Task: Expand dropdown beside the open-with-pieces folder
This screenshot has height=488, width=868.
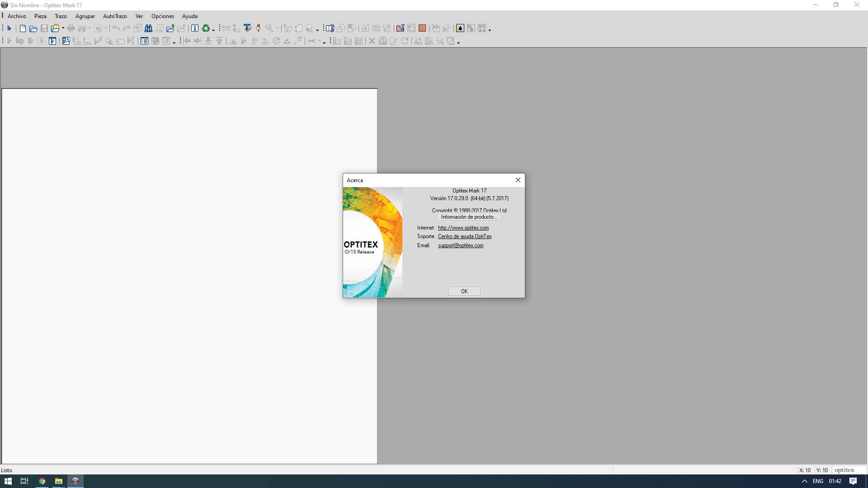Action: pyautogui.click(x=63, y=28)
